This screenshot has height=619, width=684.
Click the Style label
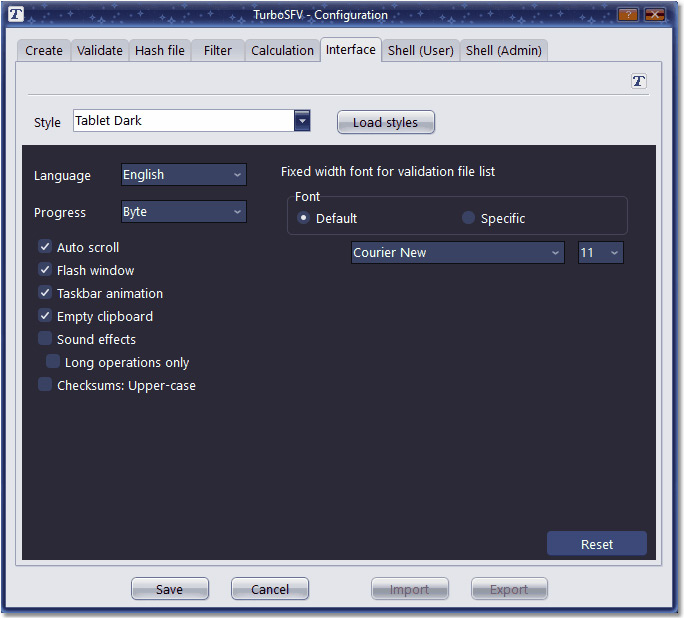[47, 123]
